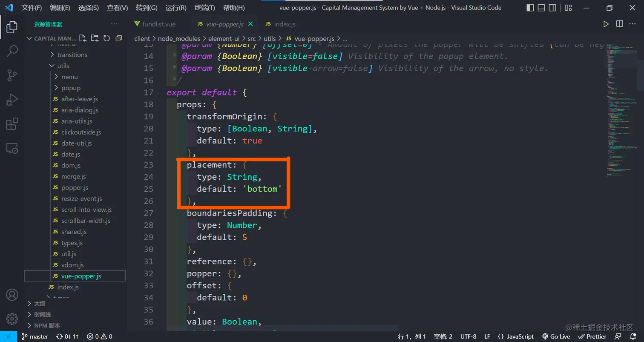644x342 pixels.
Task: Open the 运行(R) menu
Action: pyautogui.click(x=176, y=8)
